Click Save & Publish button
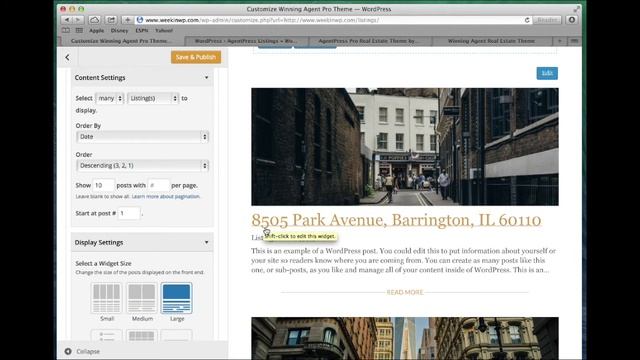Image resolution: width=640 pixels, height=360 pixels. 196,57
